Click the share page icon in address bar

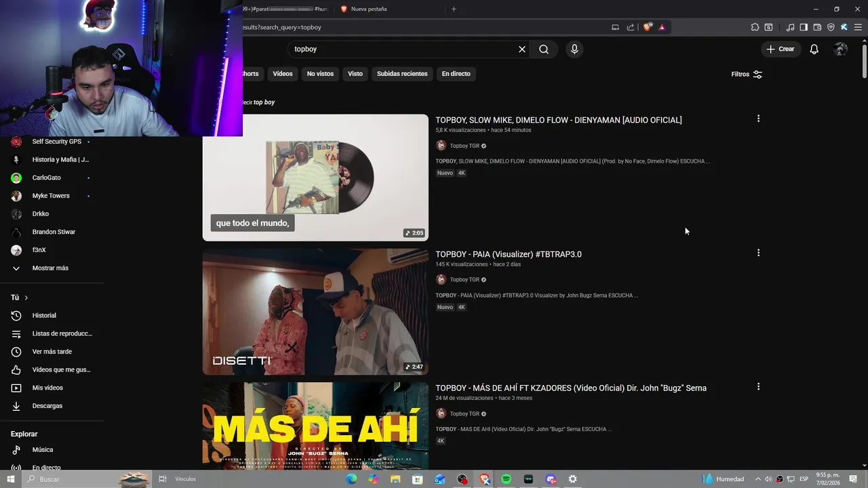[631, 27]
